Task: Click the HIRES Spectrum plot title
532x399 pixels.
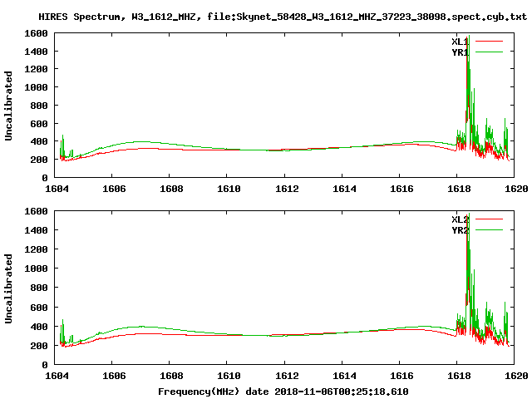Action: click(x=283, y=17)
